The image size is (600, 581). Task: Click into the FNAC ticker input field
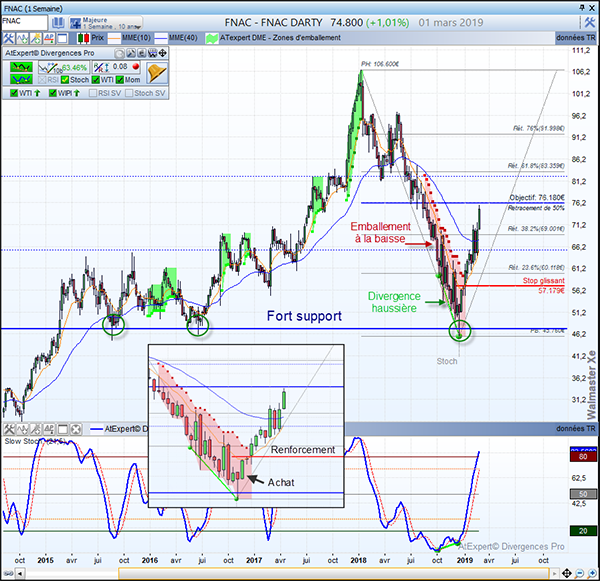click(x=24, y=22)
